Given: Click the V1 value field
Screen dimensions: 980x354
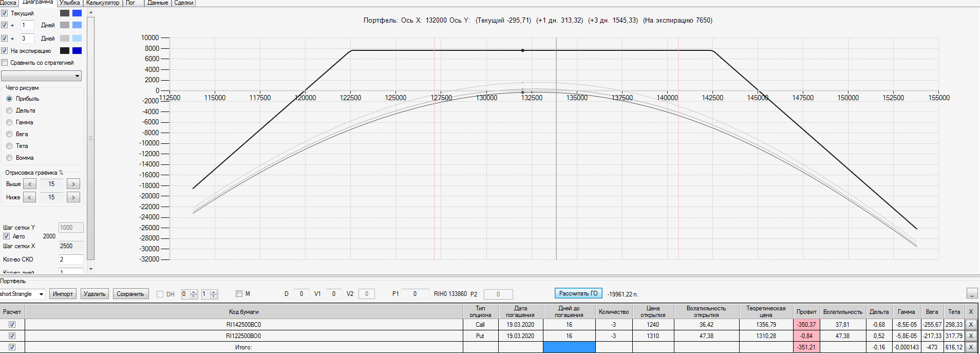Looking at the screenshot, I should point(334,294).
